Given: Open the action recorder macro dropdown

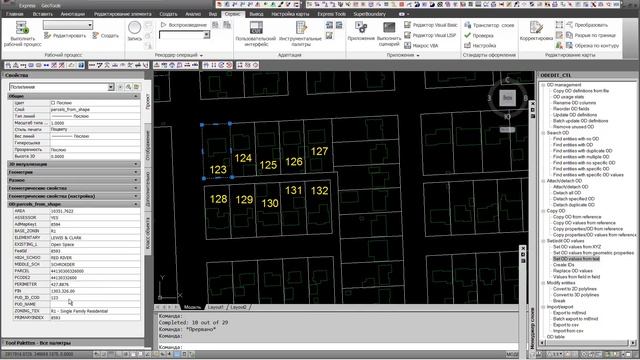Looking at the screenshot, I should tap(184, 35).
